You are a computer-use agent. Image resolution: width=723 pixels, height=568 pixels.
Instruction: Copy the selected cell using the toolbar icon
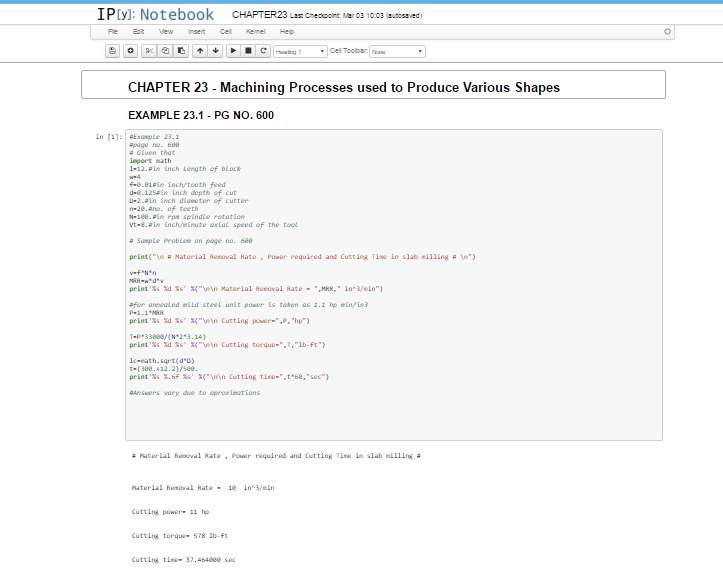[165, 50]
